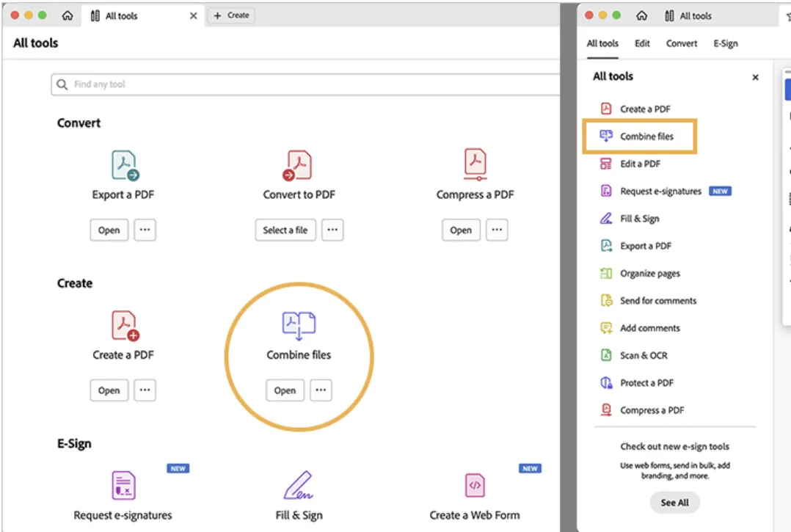Click the Scan & OCR icon
Image resolution: width=791 pixels, height=532 pixels.
(x=606, y=355)
